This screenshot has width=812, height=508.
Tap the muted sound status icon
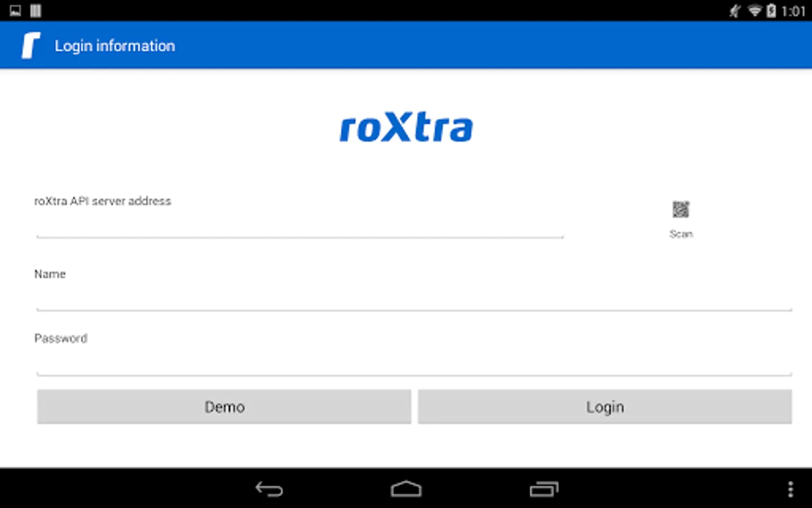735,11
